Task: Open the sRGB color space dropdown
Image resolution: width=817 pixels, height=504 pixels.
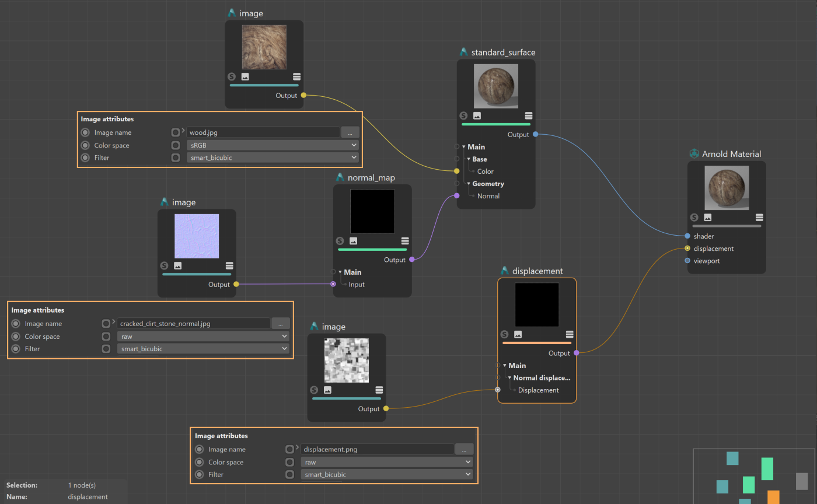Action: click(x=273, y=145)
